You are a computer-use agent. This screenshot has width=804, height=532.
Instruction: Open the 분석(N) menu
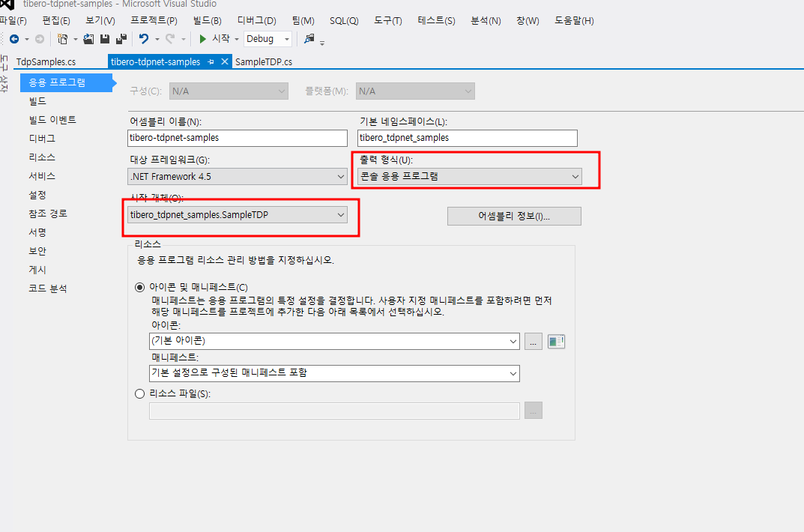click(x=486, y=20)
